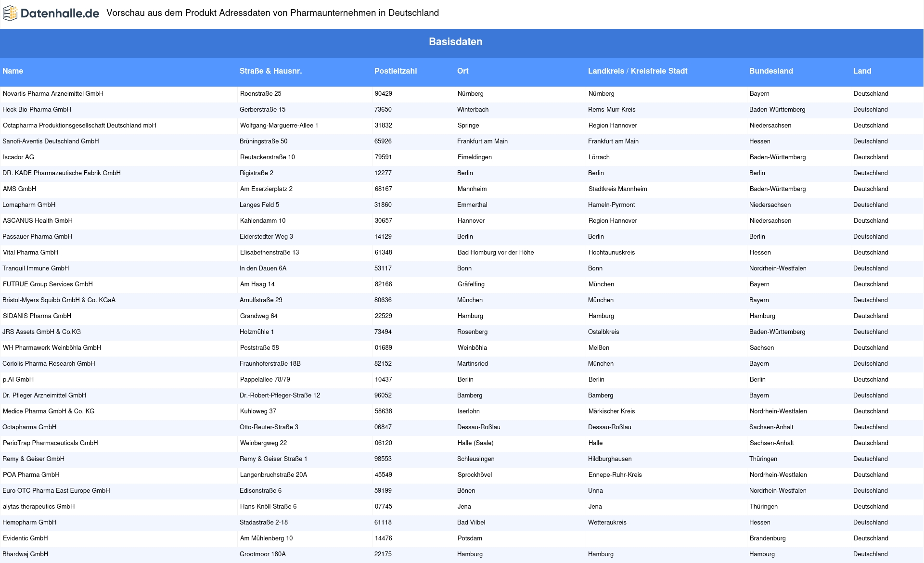Click street cell Langenbruchstraße 20A
The height and width of the screenshot is (563, 924).
pos(273,475)
